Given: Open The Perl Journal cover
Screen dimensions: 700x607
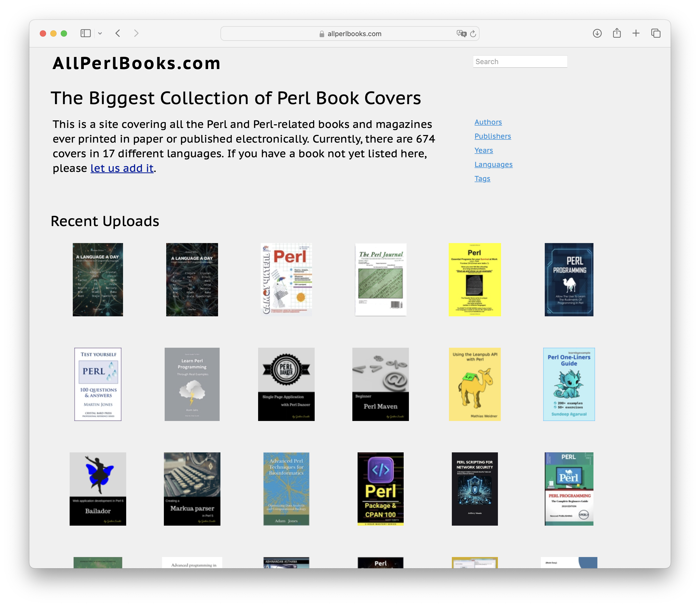Looking at the screenshot, I should click(380, 279).
